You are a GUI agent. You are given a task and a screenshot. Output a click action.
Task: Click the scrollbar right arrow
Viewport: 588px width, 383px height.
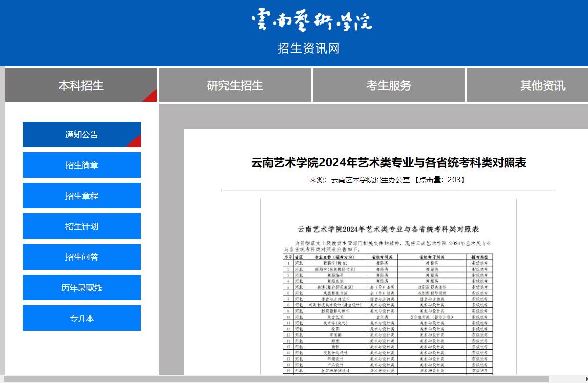click(586, 379)
